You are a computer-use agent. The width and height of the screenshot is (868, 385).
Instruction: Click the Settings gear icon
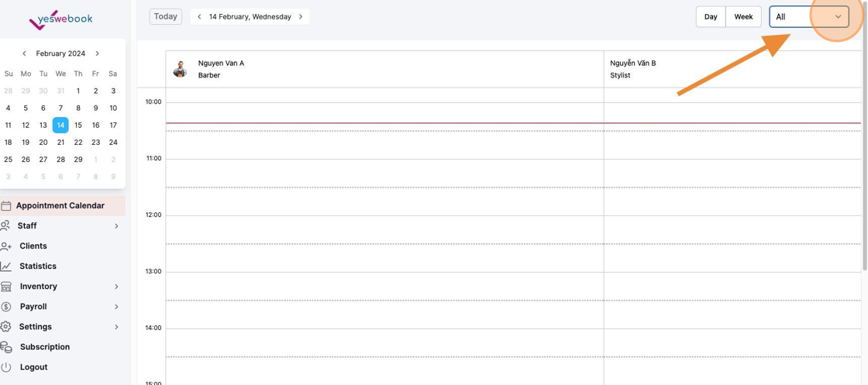[5, 326]
